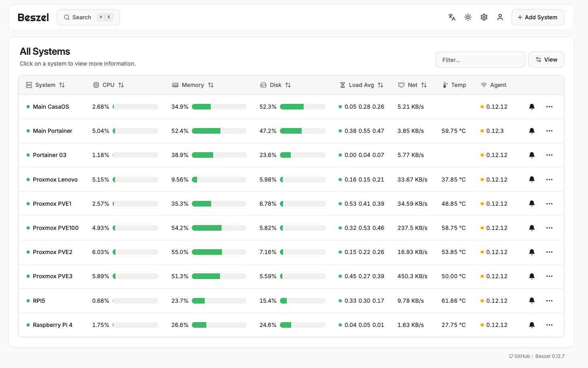Open more actions menu for Proxmox Lenovo
This screenshot has width=588, height=368.
point(549,180)
